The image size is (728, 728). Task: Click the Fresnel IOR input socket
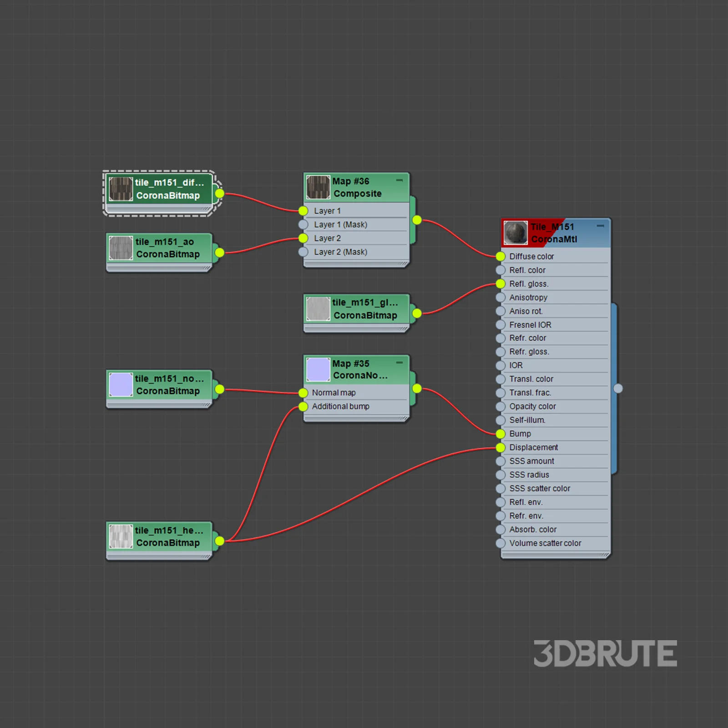tap(500, 325)
